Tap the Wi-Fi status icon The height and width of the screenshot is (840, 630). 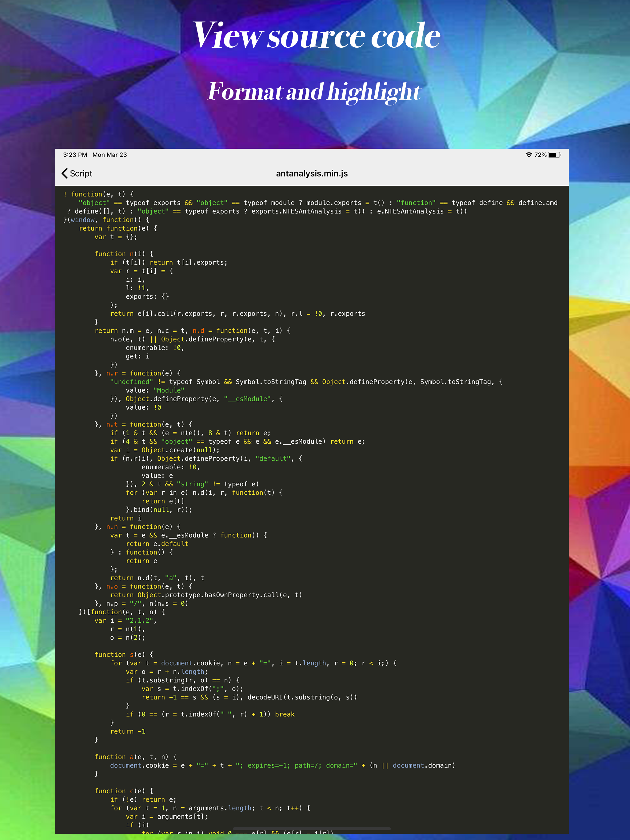click(x=528, y=155)
